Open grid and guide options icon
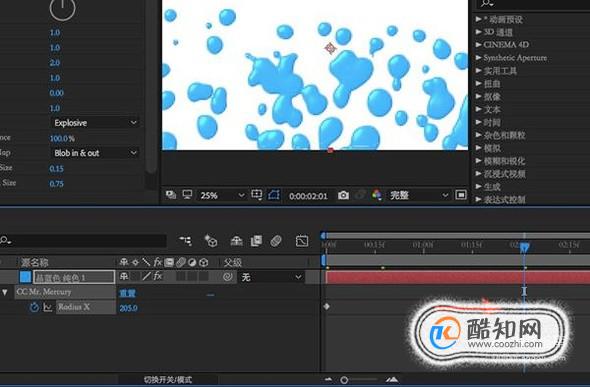Viewport: 590px width, 387px height. (x=257, y=195)
